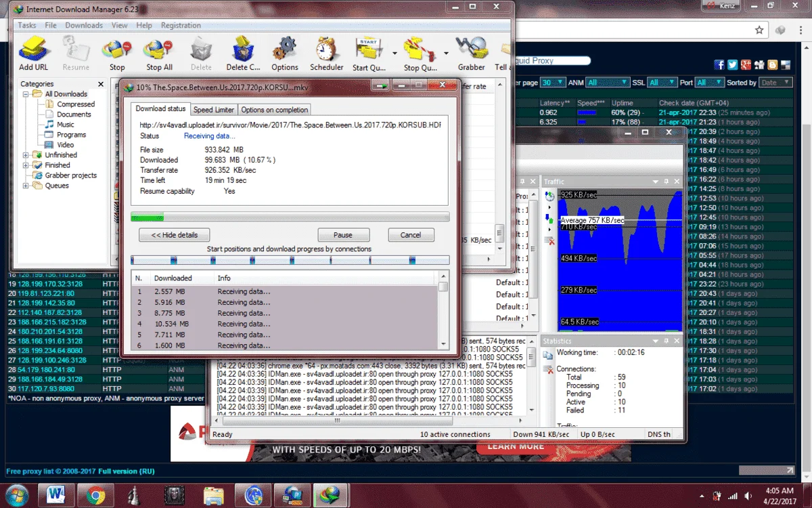Screen dimensions: 812x508
Task: Click the Delete Completed toolbar icon
Action: (x=243, y=54)
